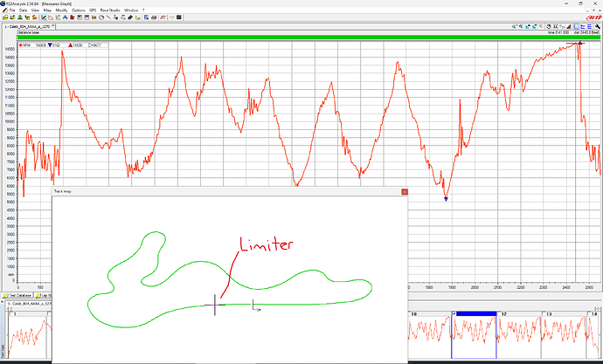Screen dimensions: 603x364
Task: Check the lap 13 checkbox
Action: pos(544,314)
